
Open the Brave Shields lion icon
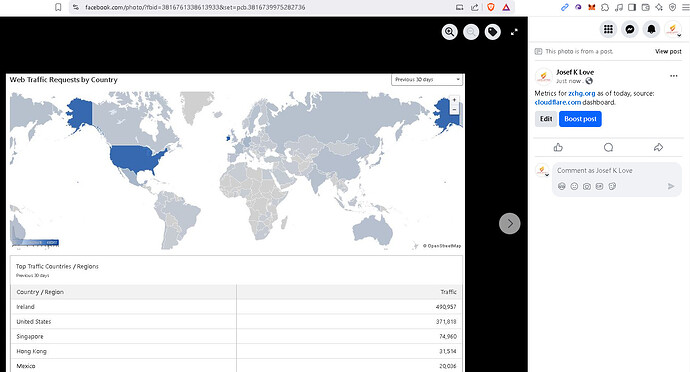pos(491,7)
